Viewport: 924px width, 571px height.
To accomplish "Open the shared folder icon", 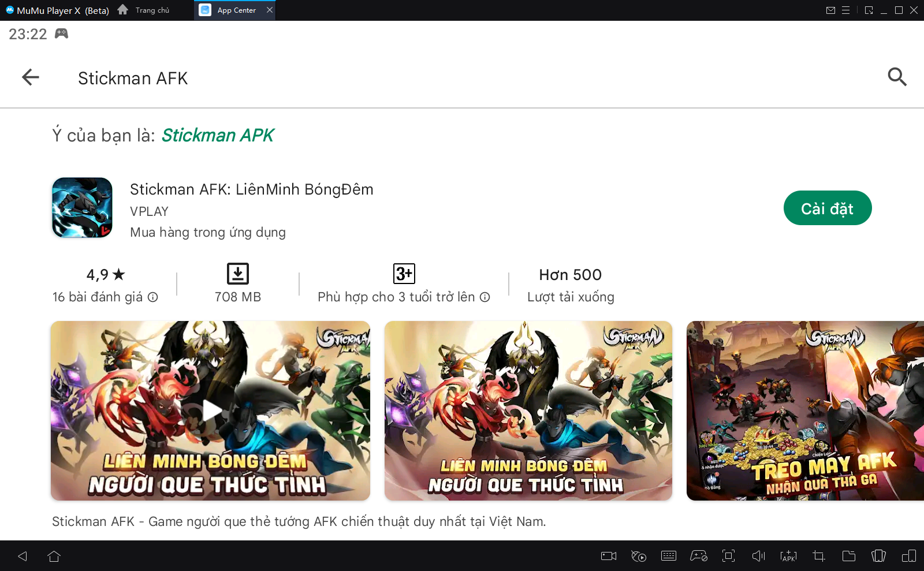I will pos(848,556).
